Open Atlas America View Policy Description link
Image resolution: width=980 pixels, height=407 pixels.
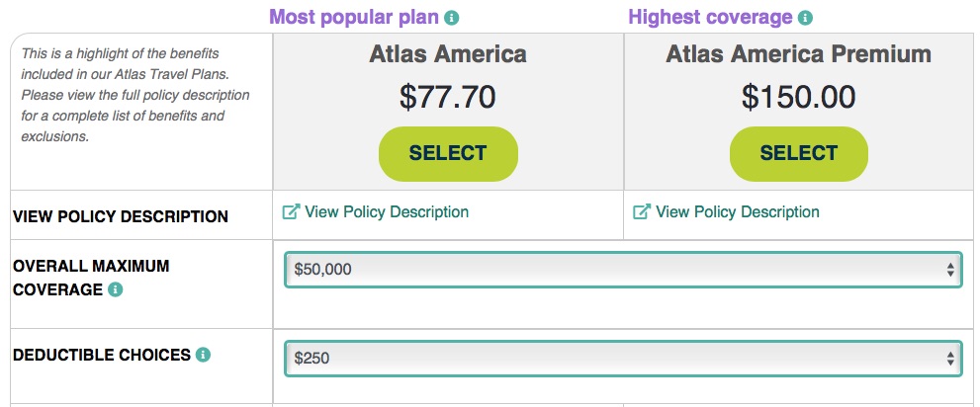387,212
